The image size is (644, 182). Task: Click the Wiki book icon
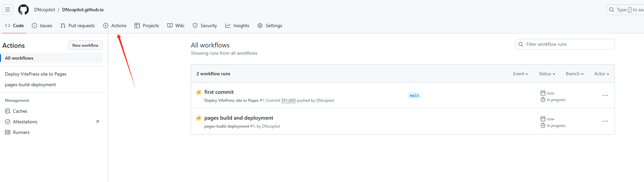[170, 26]
